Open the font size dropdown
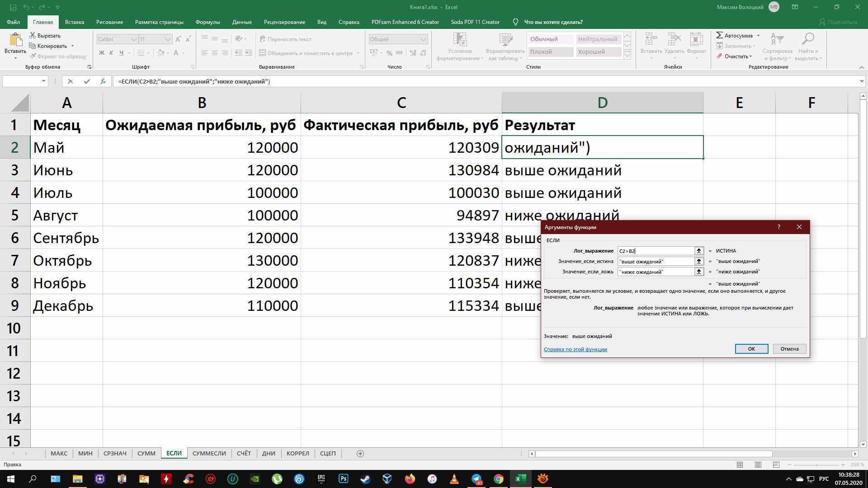Screen dimensions: 868x488 168,39
